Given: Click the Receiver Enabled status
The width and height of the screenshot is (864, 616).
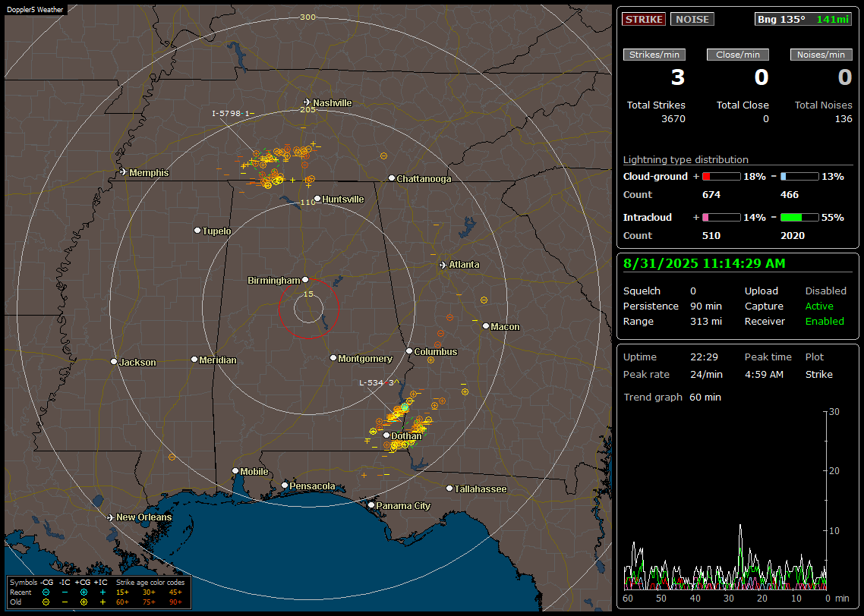Looking at the screenshot, I should point(825,321).
